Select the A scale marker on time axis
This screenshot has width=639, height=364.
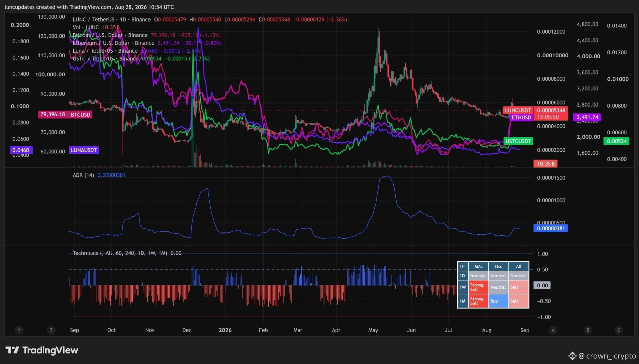[x=553, y=330]
